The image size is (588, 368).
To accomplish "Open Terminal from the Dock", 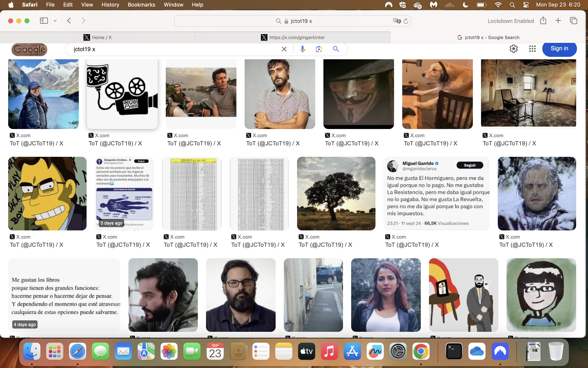I will [454, 351].
